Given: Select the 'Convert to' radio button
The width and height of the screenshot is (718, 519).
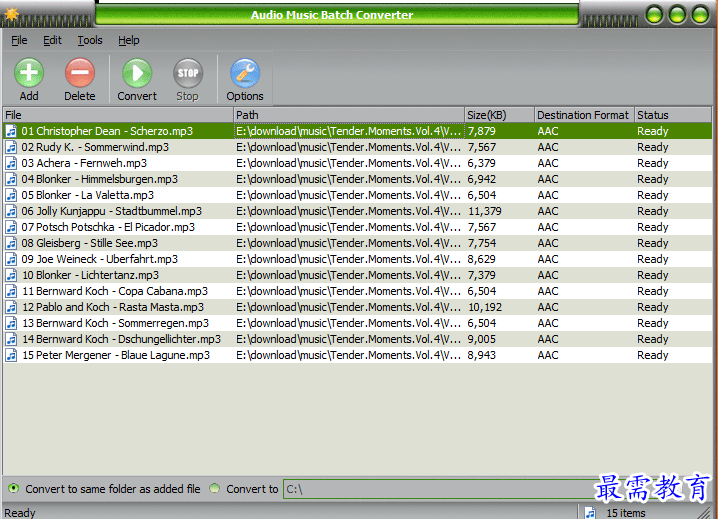Looking at the screenshot, I should (x=214, y=489).
